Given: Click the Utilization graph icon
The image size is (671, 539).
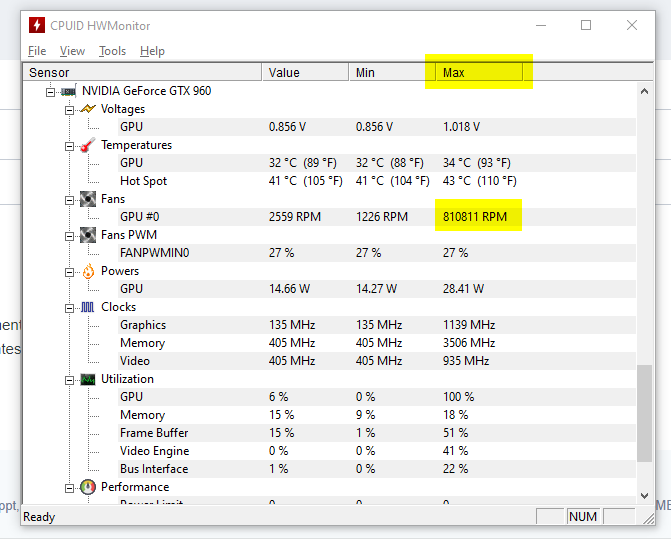Looking at the screenshot, I should [88, 379].
